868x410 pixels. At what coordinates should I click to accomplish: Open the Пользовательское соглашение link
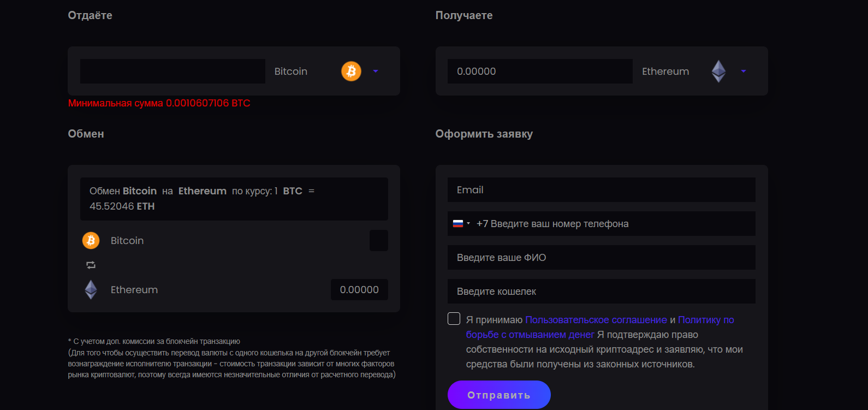pyautogui.click(x=596, y=320)
